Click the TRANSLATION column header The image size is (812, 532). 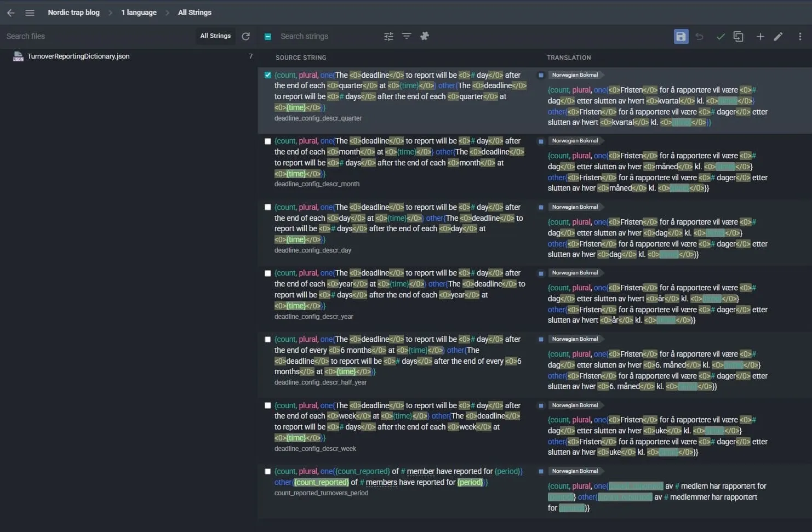tap(569, 58)
